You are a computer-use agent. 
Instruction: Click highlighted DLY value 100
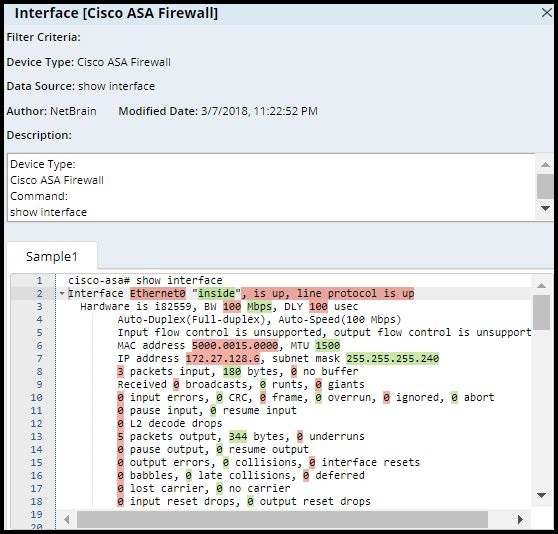(319, 306)
